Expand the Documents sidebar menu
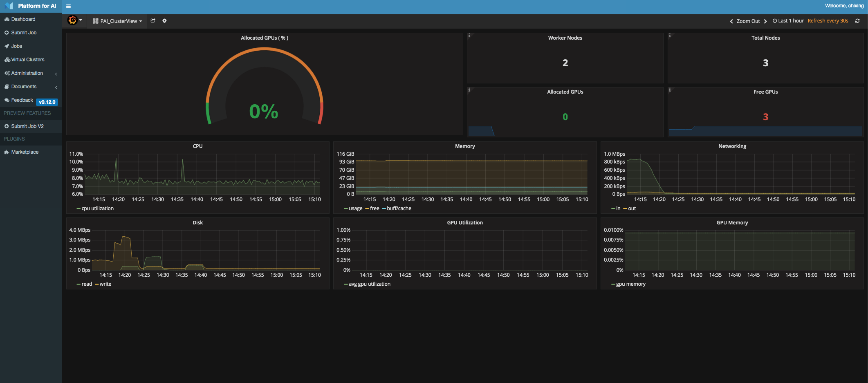The image size is (868, 383). click(x=24, y=87)
